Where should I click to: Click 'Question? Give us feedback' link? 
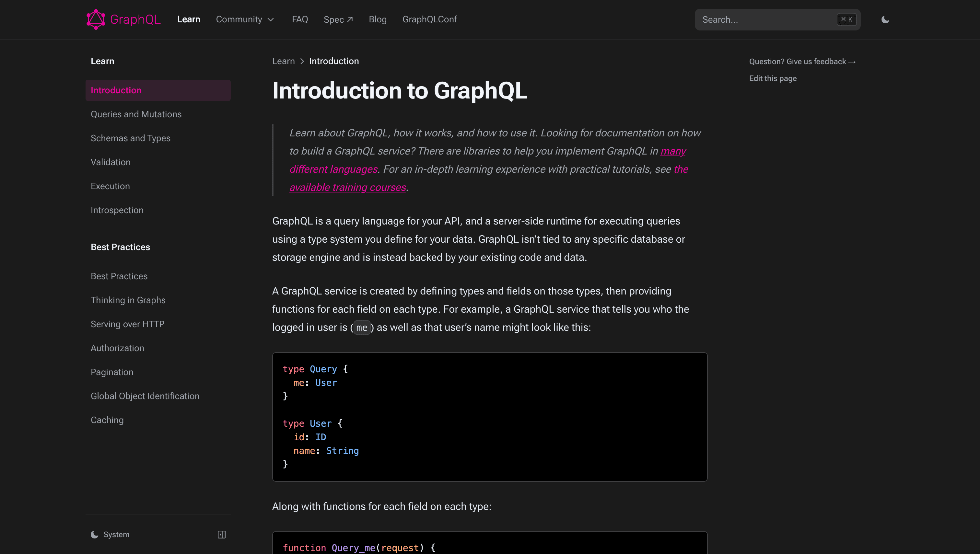click(802, 61)
